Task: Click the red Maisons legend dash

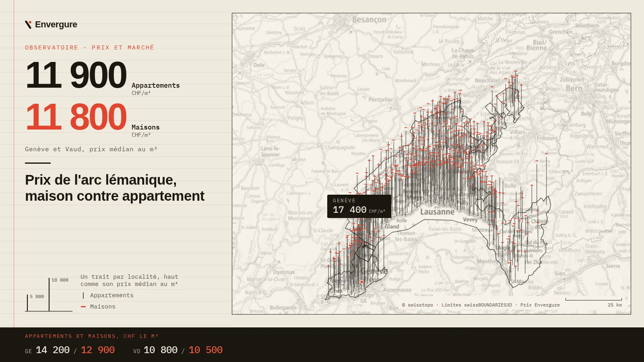Action: (x=83, y=306)
